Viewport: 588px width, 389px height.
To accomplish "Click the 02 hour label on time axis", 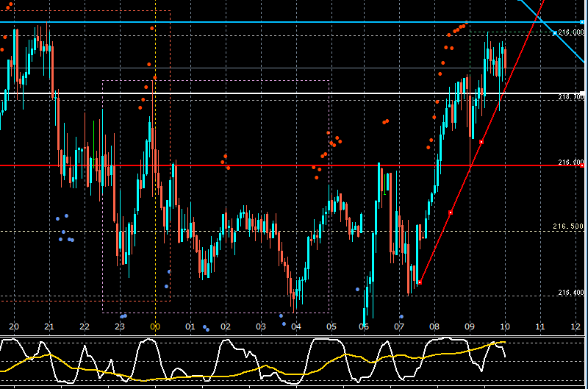I will click(x=226, y=326).
